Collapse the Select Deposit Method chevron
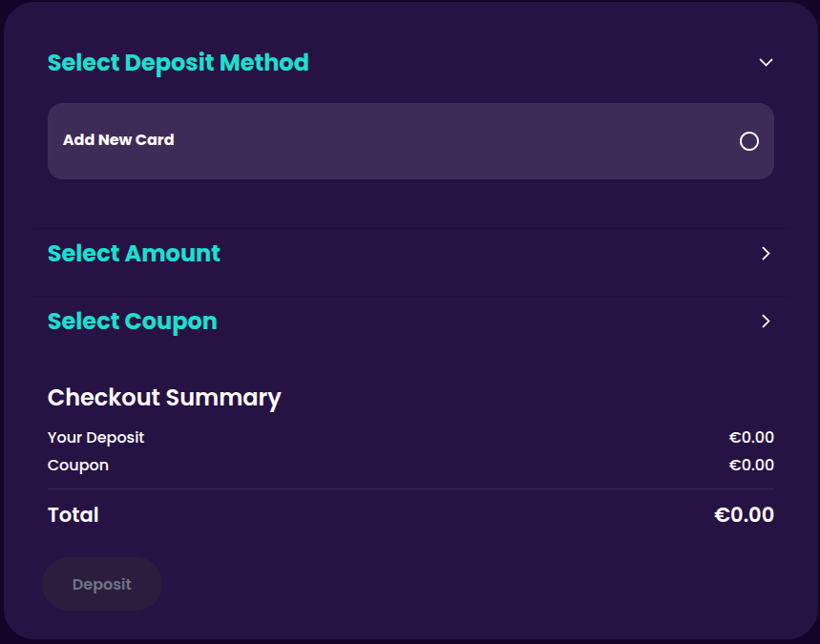820x644 pixels. [x=766, y=63]
